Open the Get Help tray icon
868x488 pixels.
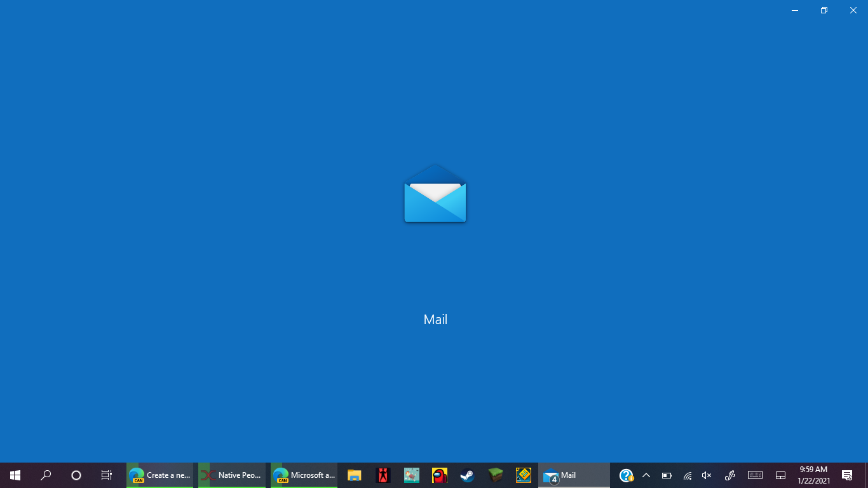point(627,475)
